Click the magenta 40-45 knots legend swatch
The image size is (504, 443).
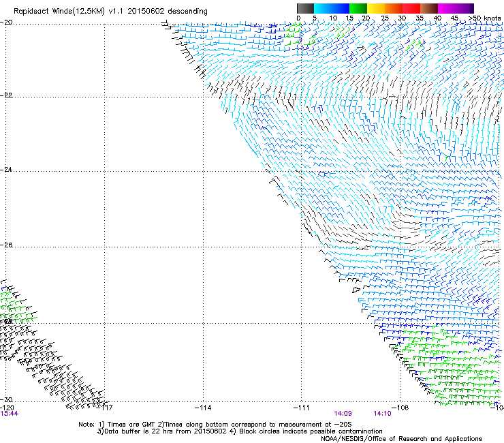click(447, 8)
